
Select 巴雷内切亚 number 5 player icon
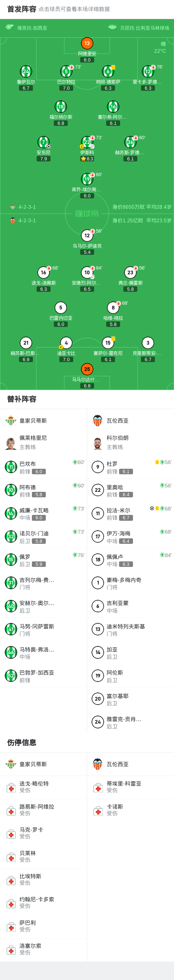tap(60, 307)
